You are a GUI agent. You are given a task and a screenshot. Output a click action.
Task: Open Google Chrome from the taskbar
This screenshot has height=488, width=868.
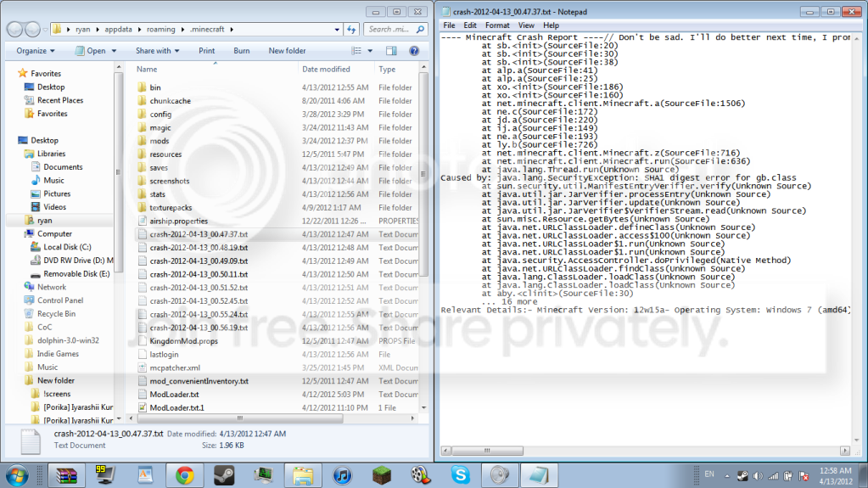coord(185,475)
